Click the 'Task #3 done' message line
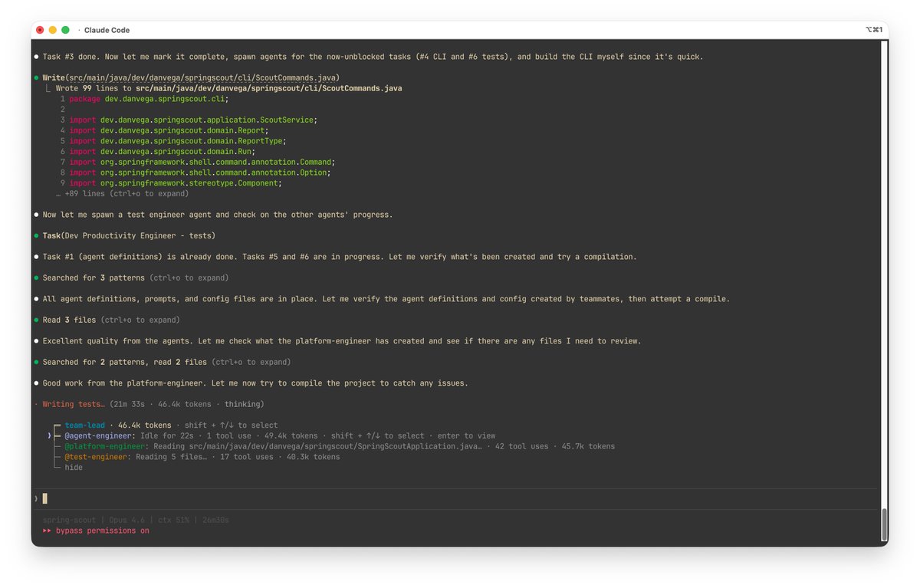Screen dimensions: 920x588 (373, 57)
